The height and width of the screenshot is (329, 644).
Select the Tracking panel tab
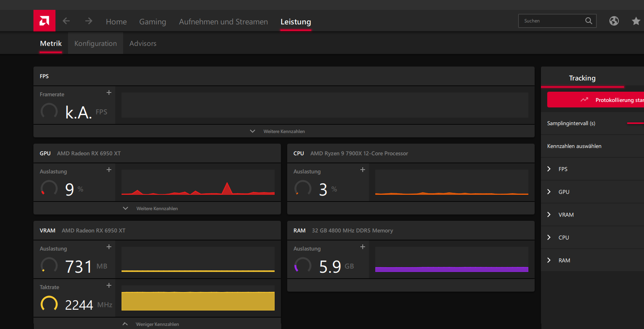click(582, 78)
